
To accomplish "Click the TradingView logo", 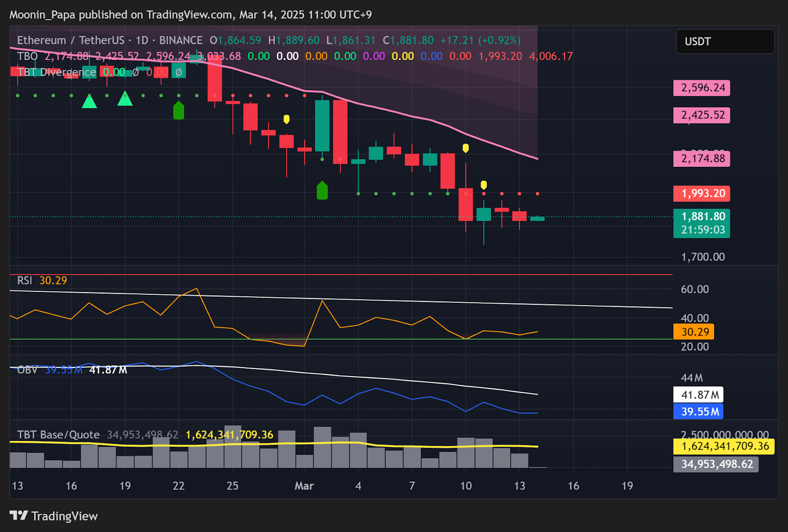I will 53,516.
